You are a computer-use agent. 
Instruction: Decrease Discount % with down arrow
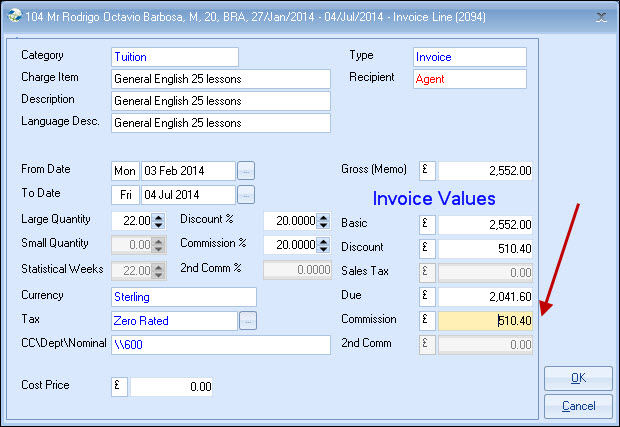[323, 225]
